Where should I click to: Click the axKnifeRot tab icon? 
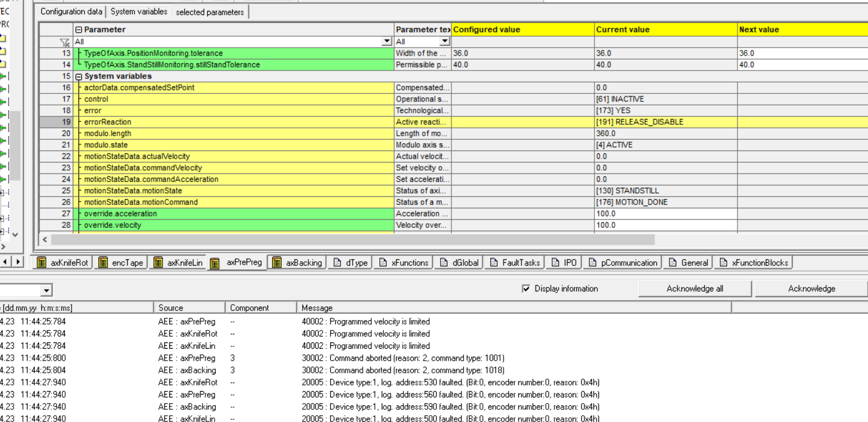click(x=41, y=263)
